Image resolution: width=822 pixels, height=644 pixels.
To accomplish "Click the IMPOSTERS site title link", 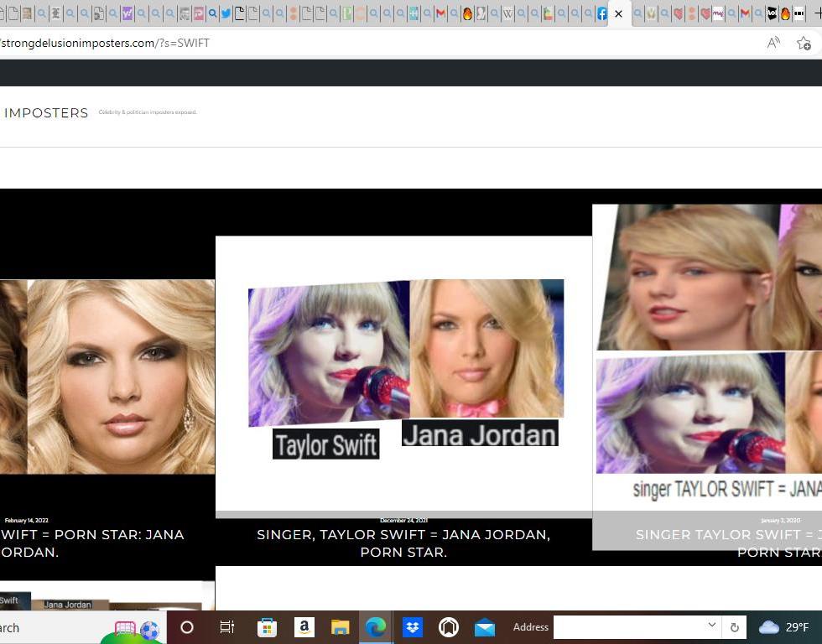I will coord(46,113).
